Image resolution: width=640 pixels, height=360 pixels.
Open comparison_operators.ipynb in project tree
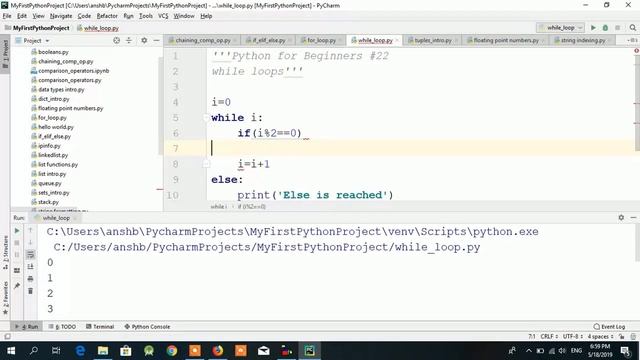[x=73, y=71]
